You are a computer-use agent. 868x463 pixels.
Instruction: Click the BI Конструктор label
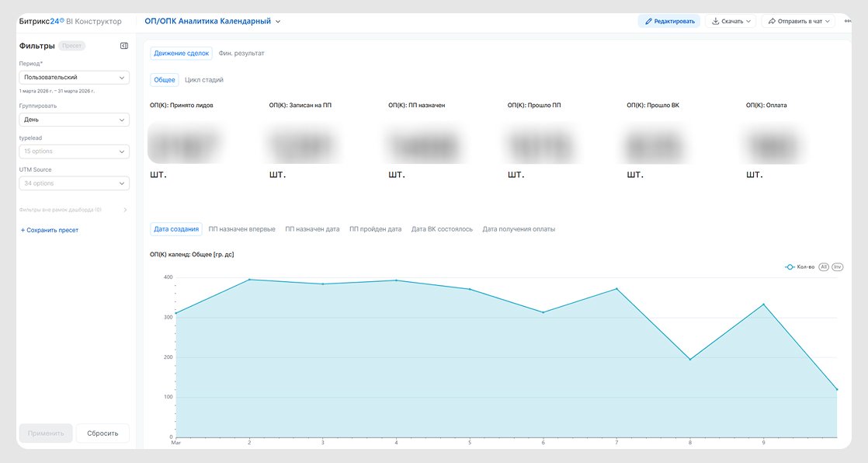click(93, 21)
